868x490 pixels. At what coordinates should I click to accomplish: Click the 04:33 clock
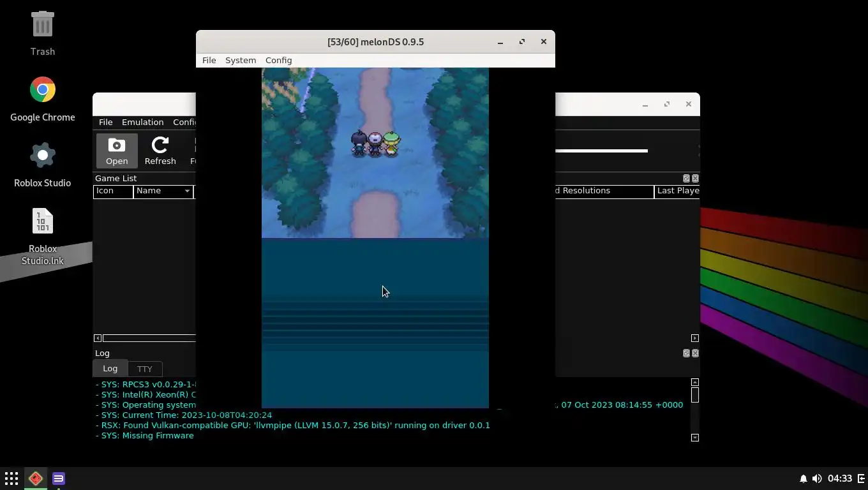(x=840, y=479)
